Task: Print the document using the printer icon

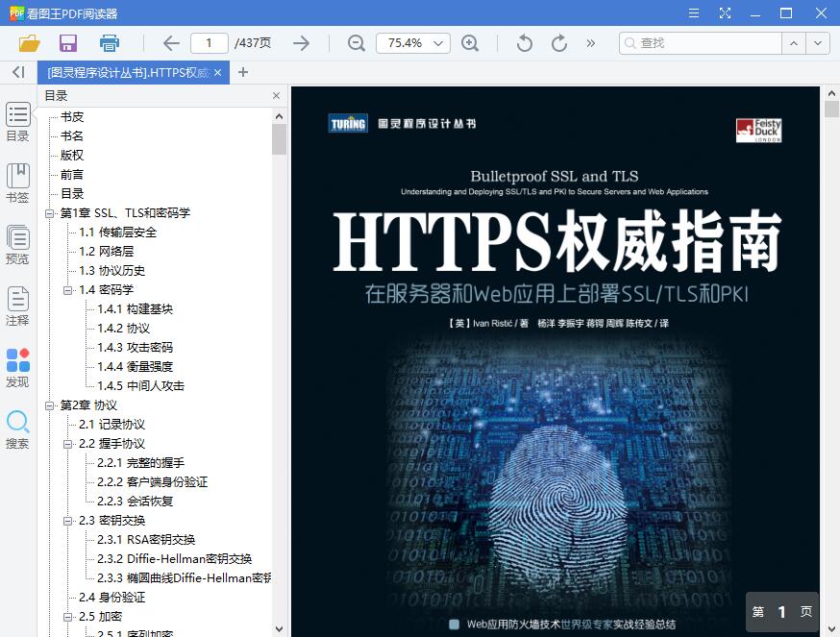Action: click(110, 43)
